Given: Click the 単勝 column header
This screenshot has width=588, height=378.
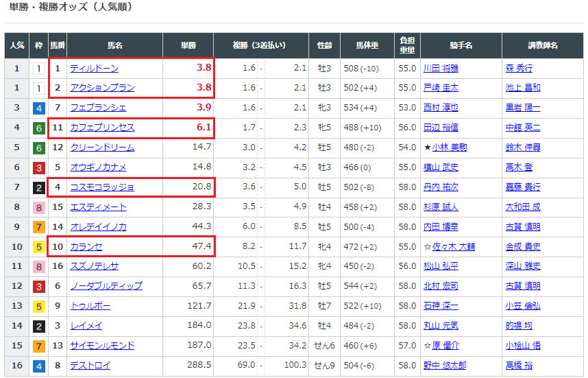Looking at the screenshot, I should 188,45.
